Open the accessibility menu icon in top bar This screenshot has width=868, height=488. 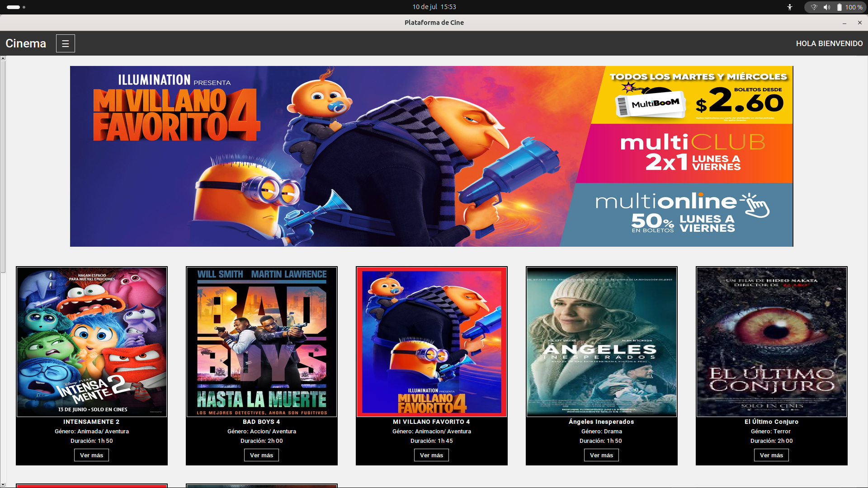click(x=790, y=7)
